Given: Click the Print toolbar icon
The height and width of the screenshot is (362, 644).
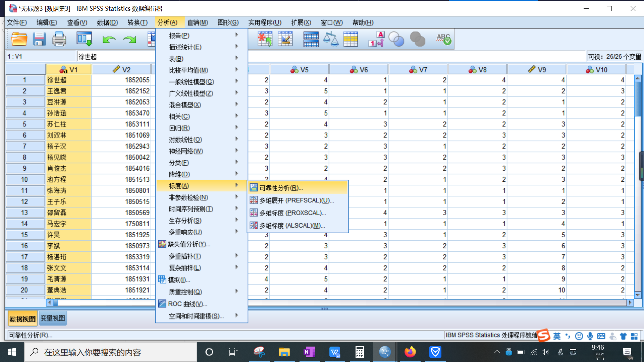Looking at the screenshot, I should [x=59, y=39].
